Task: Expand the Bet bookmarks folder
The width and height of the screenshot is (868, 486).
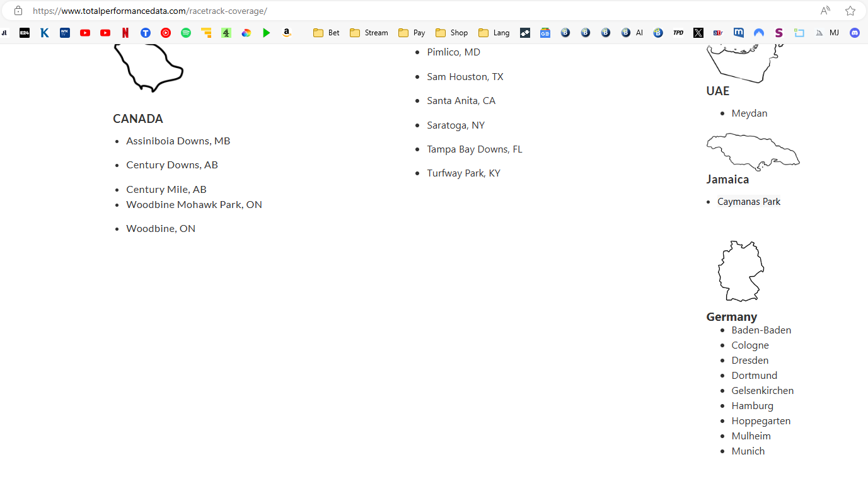Action: click(327, 33)
